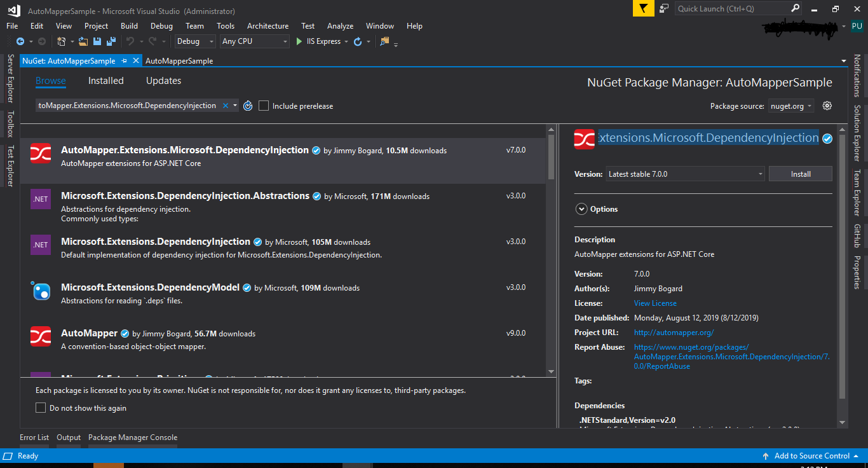The height and width of the screenshot is (468, 868).
Task: Open the View License link
Action: (x=655, y=303)
